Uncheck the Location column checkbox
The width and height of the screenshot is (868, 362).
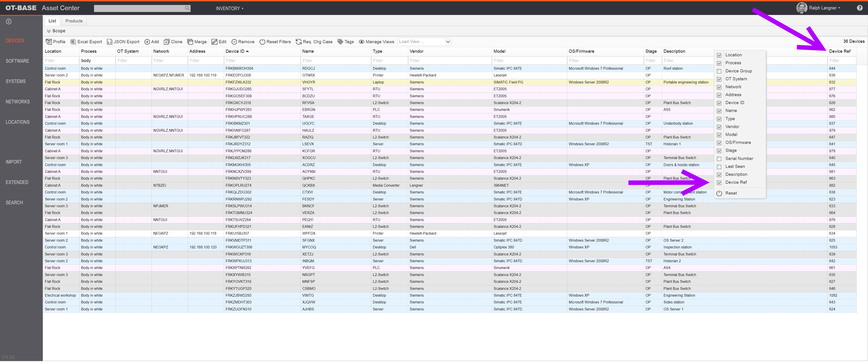coord(719,55)
